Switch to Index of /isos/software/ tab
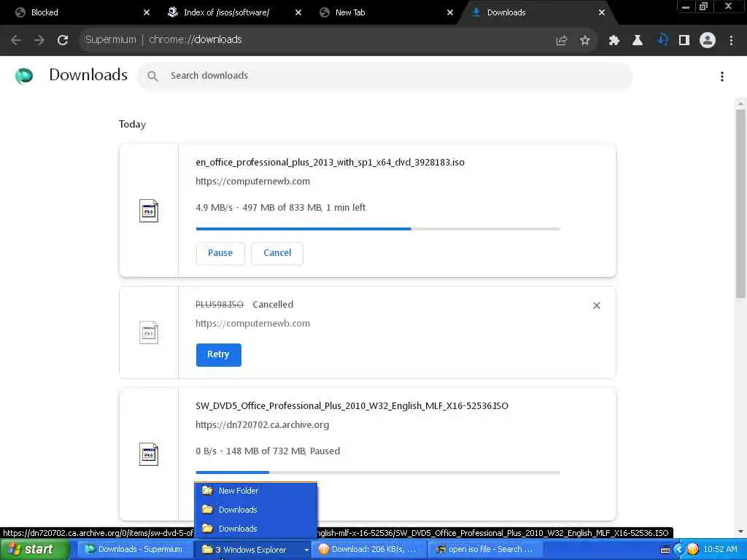 click(228, 12)
